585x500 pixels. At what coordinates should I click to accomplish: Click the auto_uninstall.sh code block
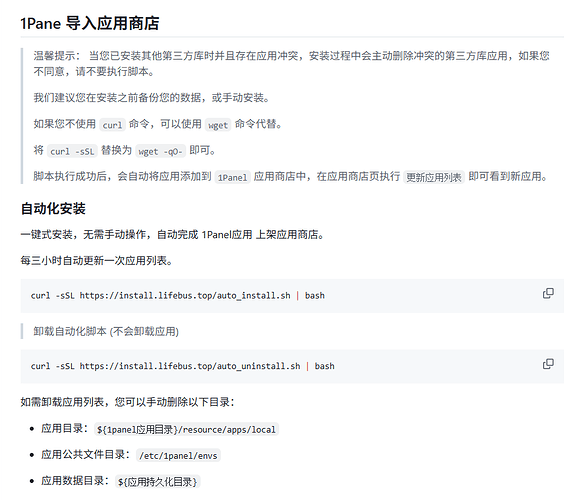(x=292, y=366)
